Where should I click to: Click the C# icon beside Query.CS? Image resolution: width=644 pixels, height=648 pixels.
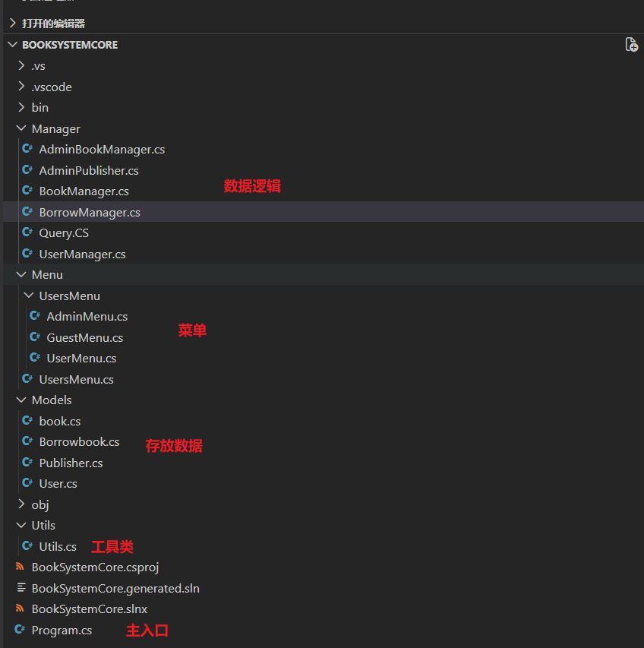click(27, 233)
